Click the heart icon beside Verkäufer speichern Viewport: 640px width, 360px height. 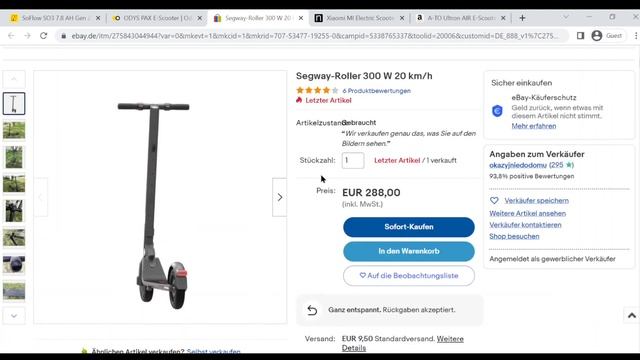pos(494,200)
